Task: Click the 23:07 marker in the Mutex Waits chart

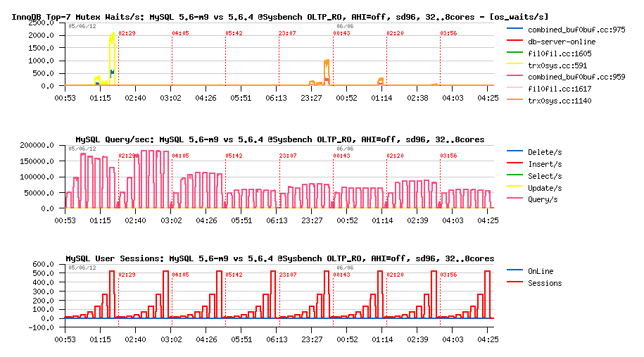Action: tap(287, 33)
